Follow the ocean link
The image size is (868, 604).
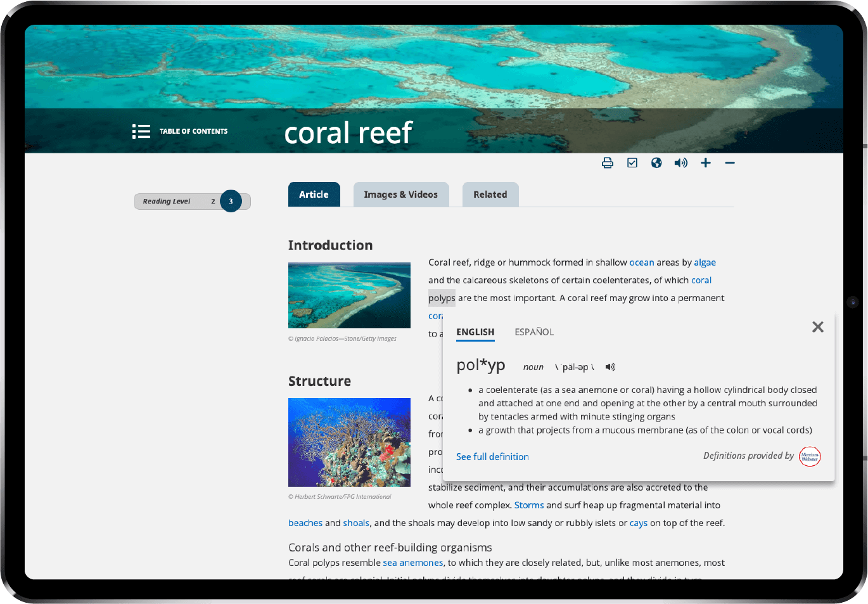pyautogui.click(x=642, y=262)
